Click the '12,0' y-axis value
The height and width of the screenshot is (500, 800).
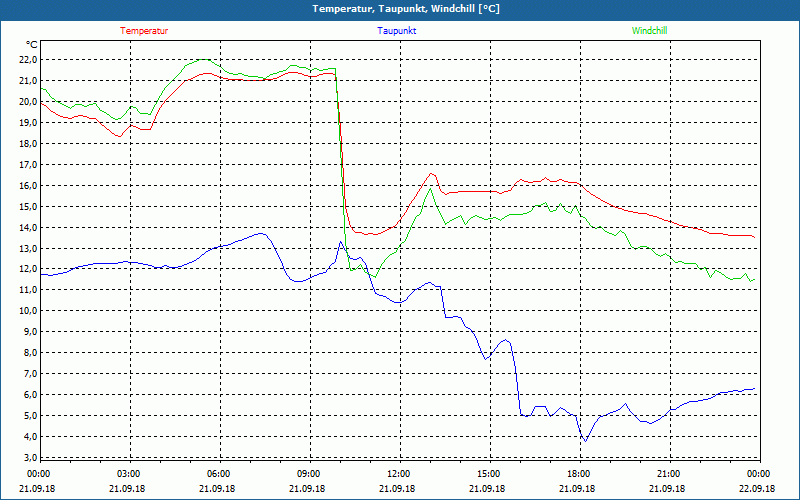coord(29,269)
